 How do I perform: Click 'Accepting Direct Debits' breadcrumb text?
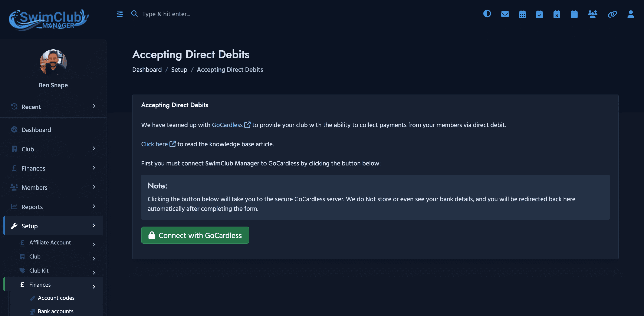click(230, 69)
